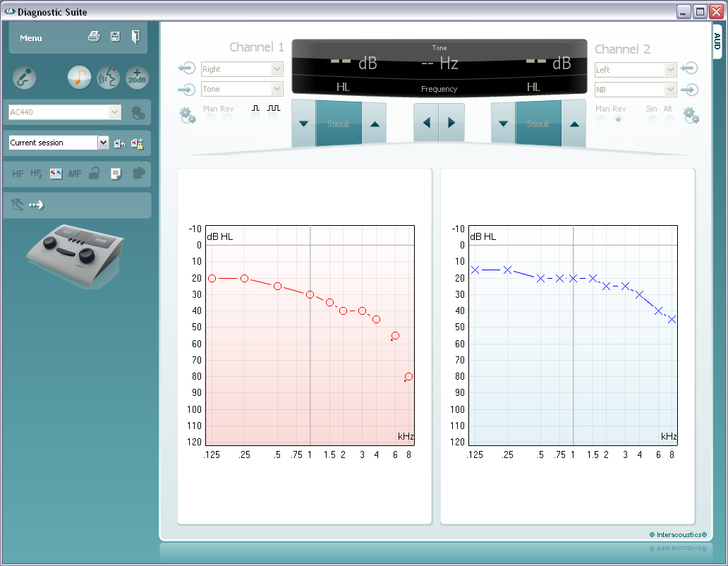Viewport: 728px width, 566px height.
Task: Open the report editor note icon
Action: click(x=116, y=174)
